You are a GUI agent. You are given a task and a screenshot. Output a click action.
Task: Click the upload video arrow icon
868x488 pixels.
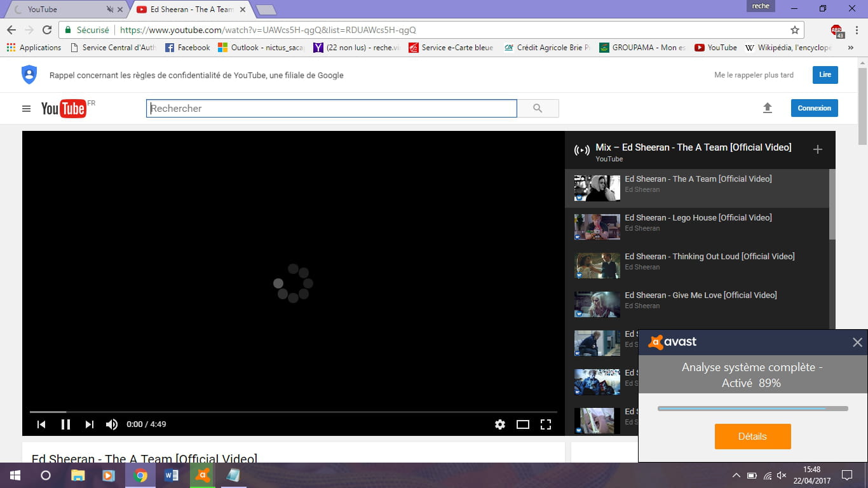(768, 108)
